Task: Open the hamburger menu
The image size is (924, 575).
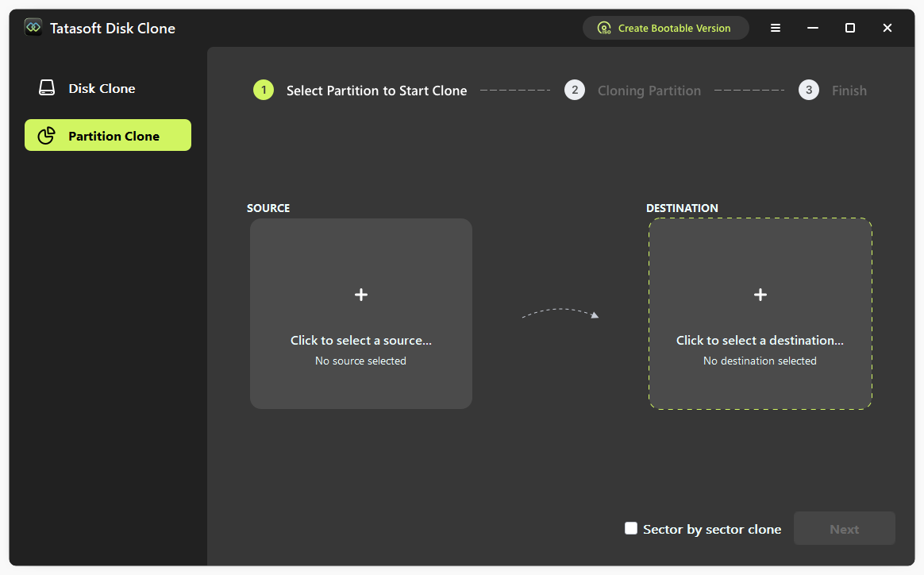Action: coord(776,28)
